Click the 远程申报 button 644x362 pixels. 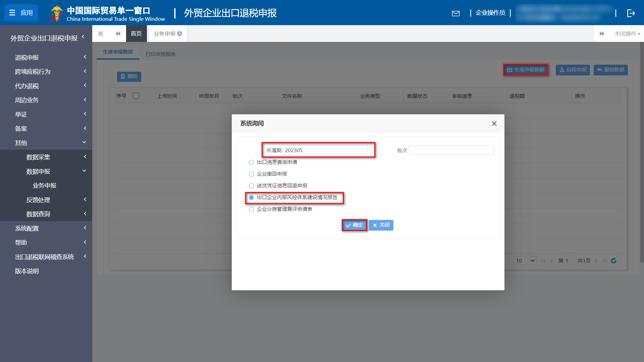pyautogui.click(x=573, y=70)
